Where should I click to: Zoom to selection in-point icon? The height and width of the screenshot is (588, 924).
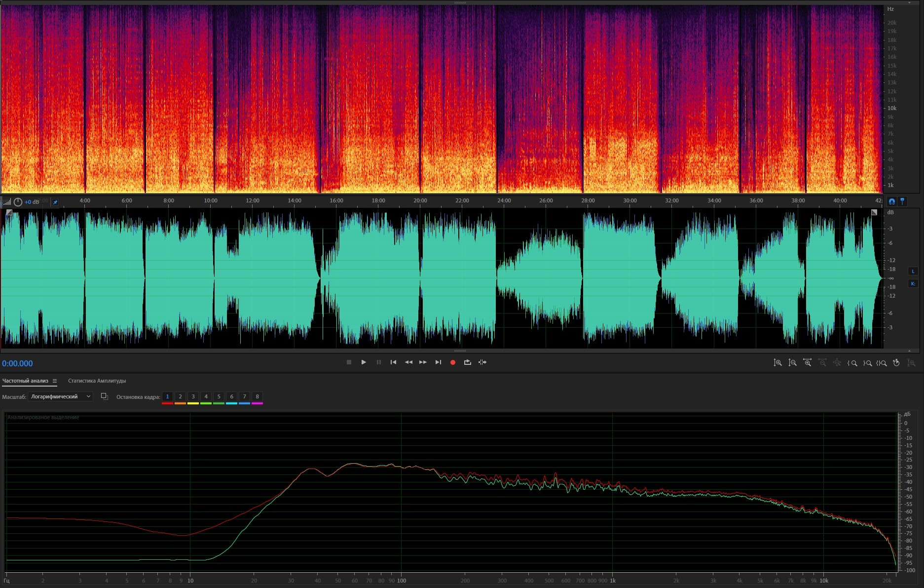click(x=852, y=363)
